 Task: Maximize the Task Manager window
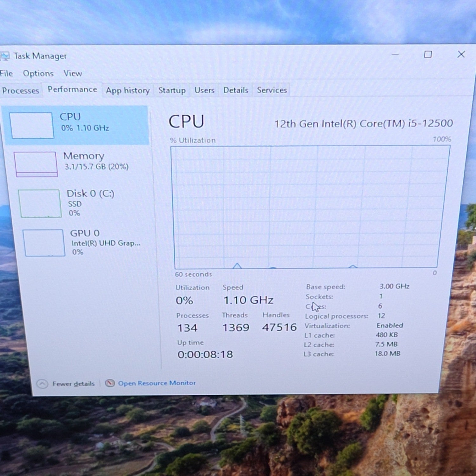[428, 54]
